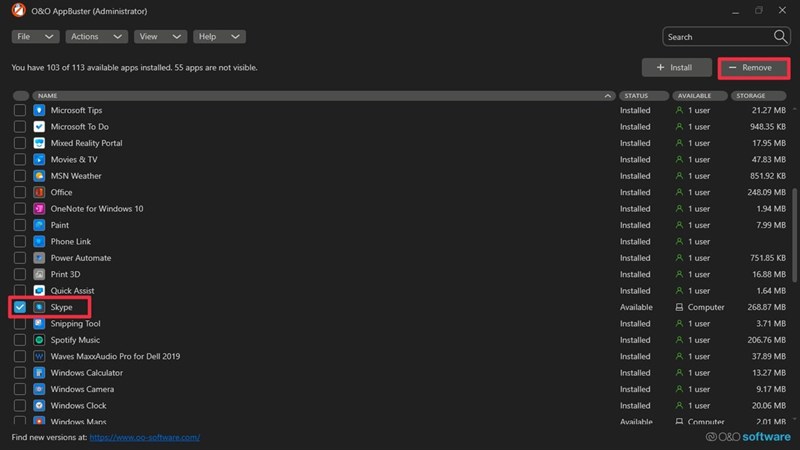Sort list by AVAILABLE column
Screen dimensions: 800x450
pos(699,95)
